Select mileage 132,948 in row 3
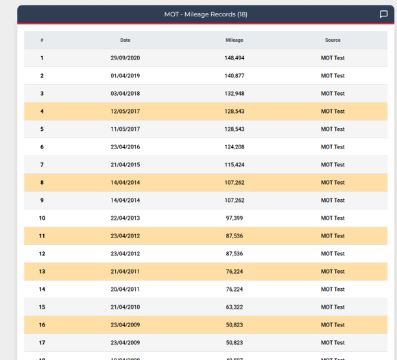Image resolution: width=397 pixels, height=360 pixels. coord(234,93)
